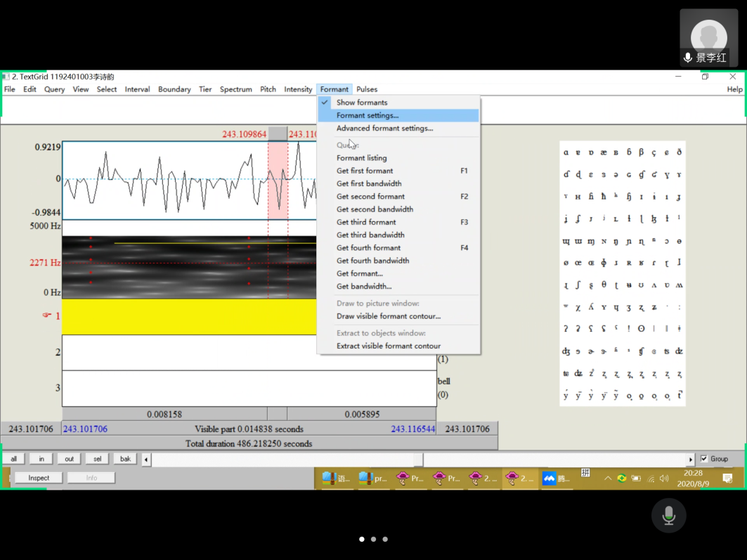Uncheck Show formants menu option

(x=361, y=103)
